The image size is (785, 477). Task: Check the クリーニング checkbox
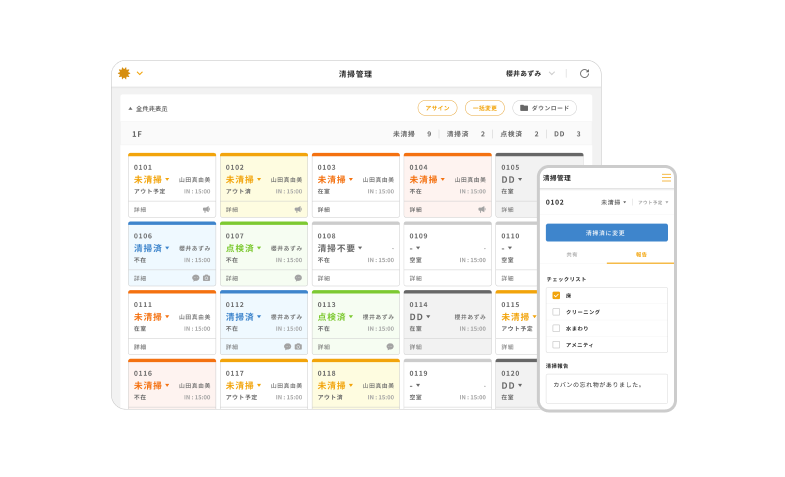point(556,311)
